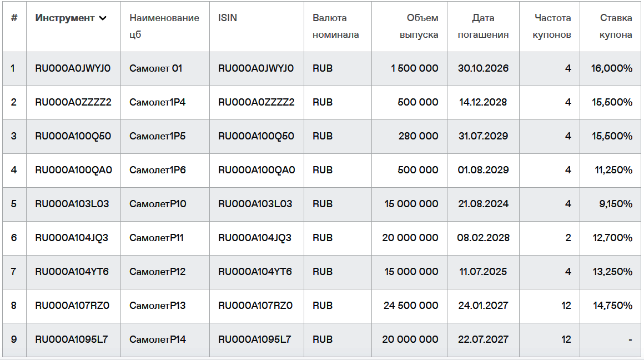Viewport: 644px width, 360px height.
Task: Open instrument RU000A1095L7 in row 9
Action: point(72,339)
